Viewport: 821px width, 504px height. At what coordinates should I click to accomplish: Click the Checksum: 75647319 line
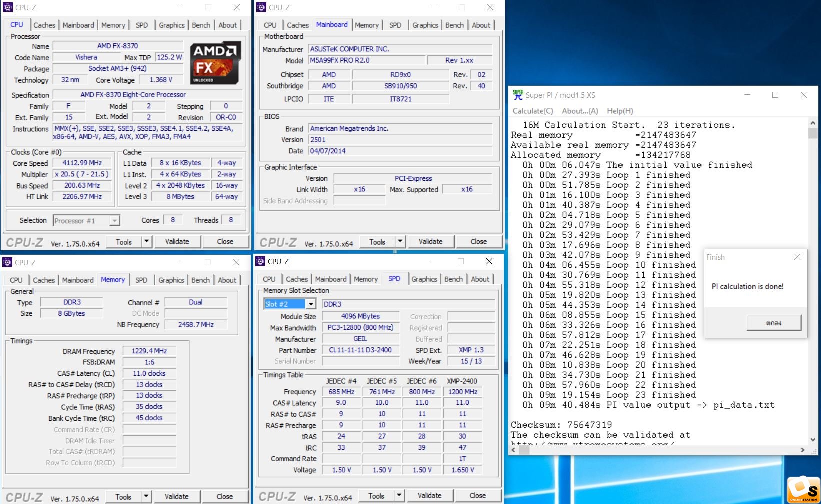pyautogui.click(x=561, y=425)
